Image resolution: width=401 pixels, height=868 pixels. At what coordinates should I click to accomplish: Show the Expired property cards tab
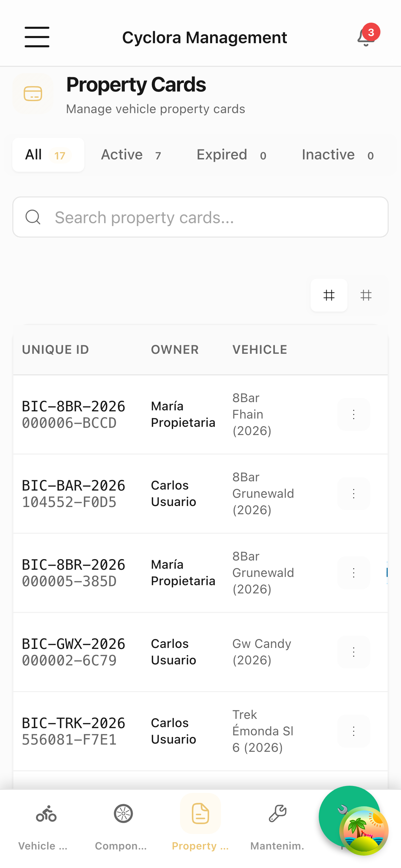pos(231,155)
